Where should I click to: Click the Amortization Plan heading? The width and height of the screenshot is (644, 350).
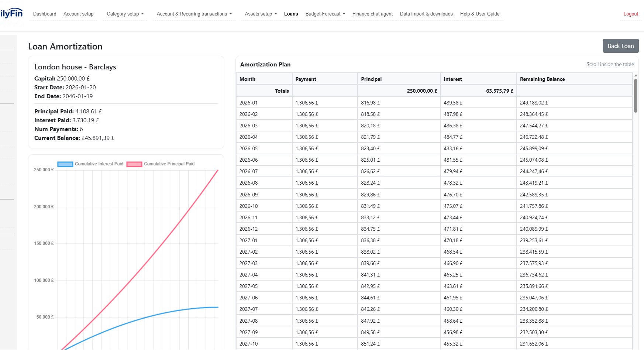click(265, 64)
